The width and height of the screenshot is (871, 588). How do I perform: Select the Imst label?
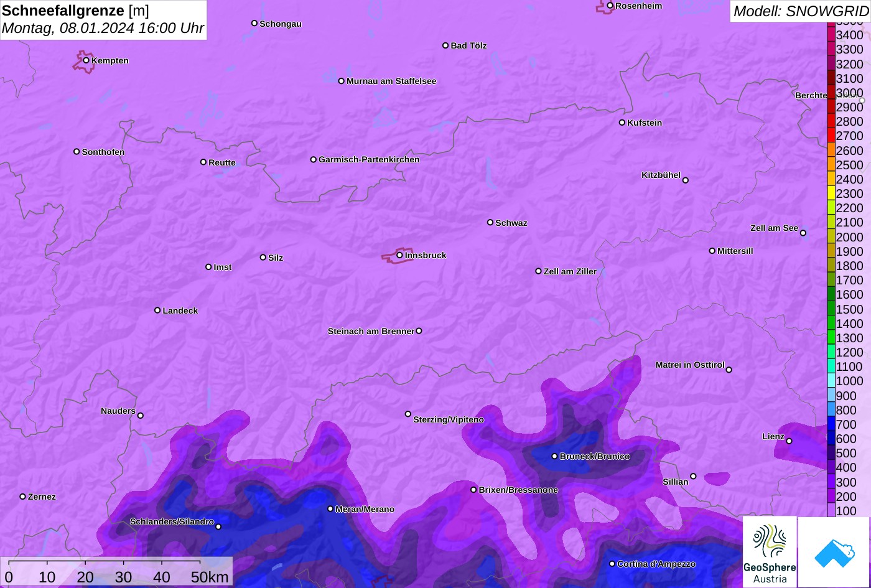click(223, 267)
